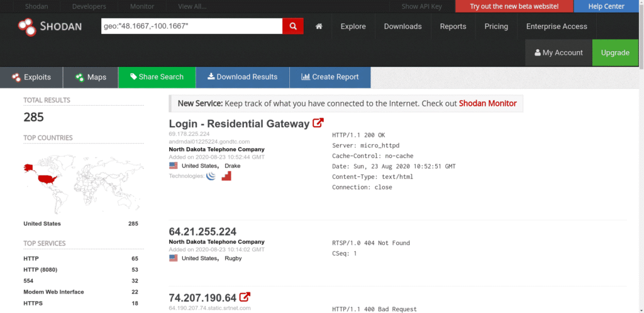This screenshot has height=313, width=644.
Task: Open the 74.207.190.64 result
Action: 203,297
